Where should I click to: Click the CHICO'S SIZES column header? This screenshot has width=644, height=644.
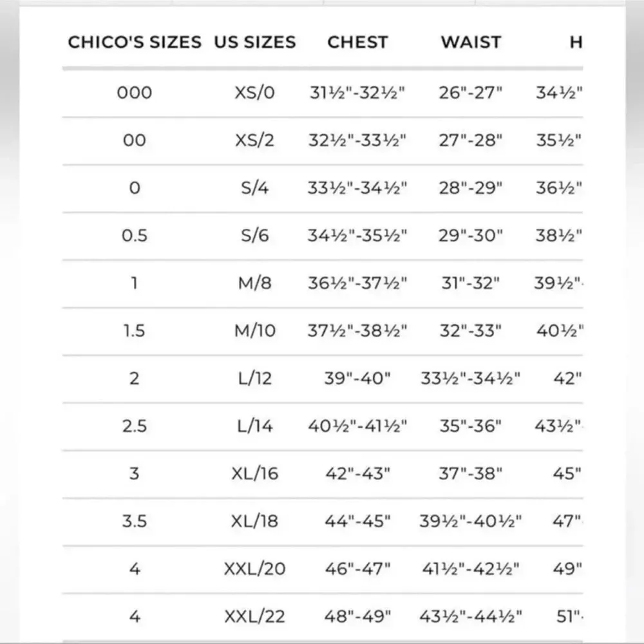(x=135, y=43)
